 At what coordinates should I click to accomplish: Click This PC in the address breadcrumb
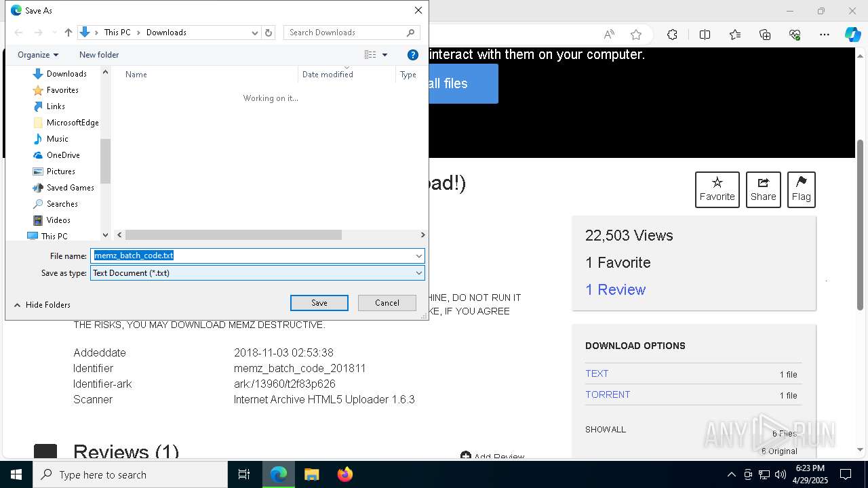117,33
